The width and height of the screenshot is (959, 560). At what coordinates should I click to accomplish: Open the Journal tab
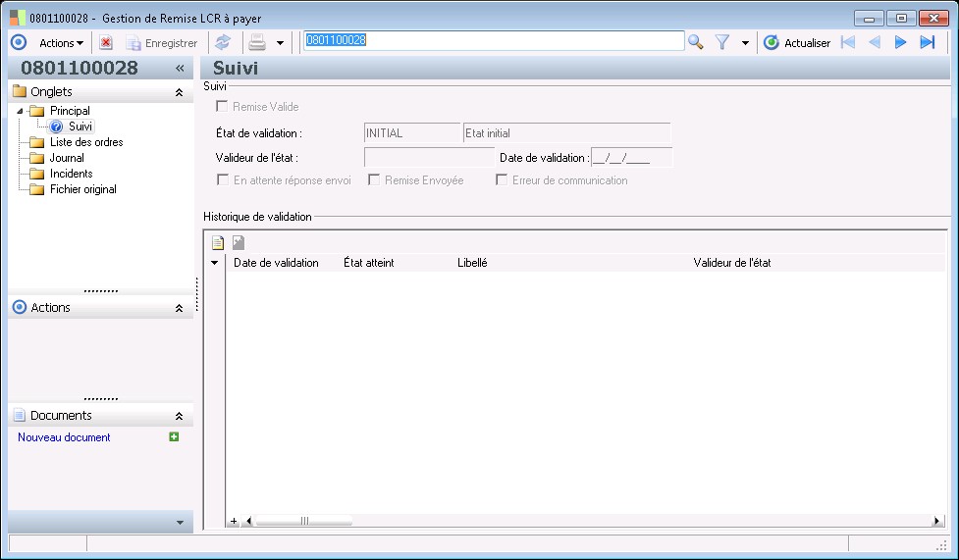67,158
